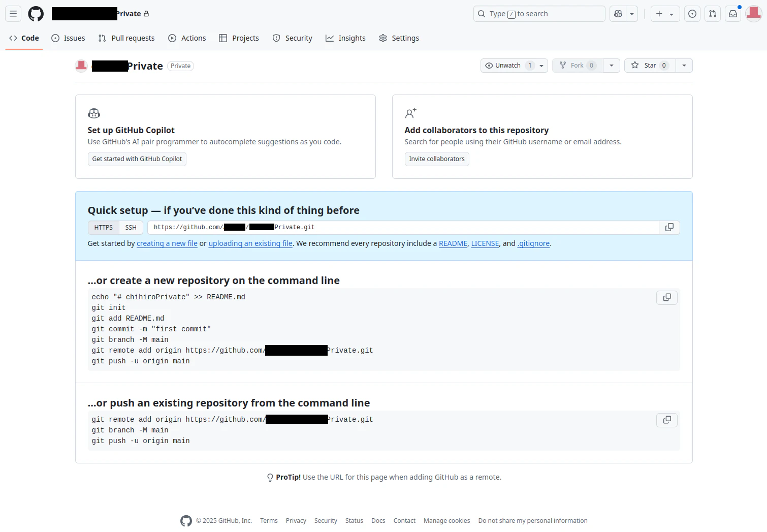
Task: Open the notifications inbox
Action: tap(733, 14)
